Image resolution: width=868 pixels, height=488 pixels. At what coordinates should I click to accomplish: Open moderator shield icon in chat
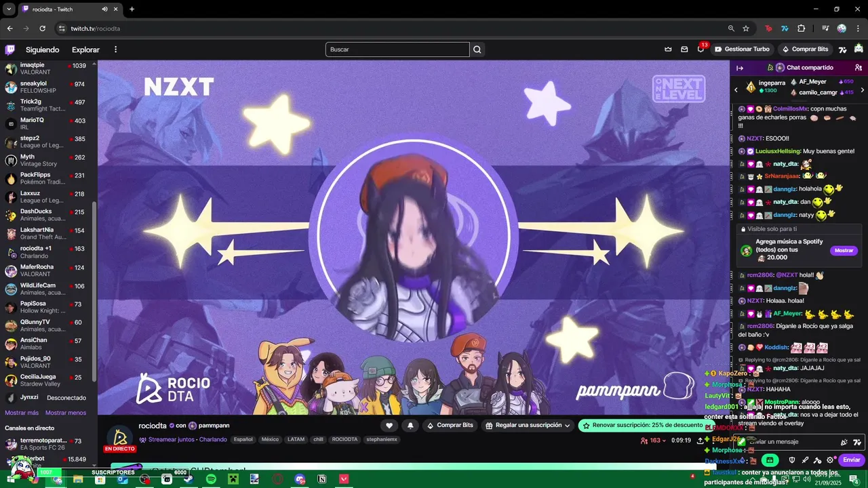pos(792,460)
